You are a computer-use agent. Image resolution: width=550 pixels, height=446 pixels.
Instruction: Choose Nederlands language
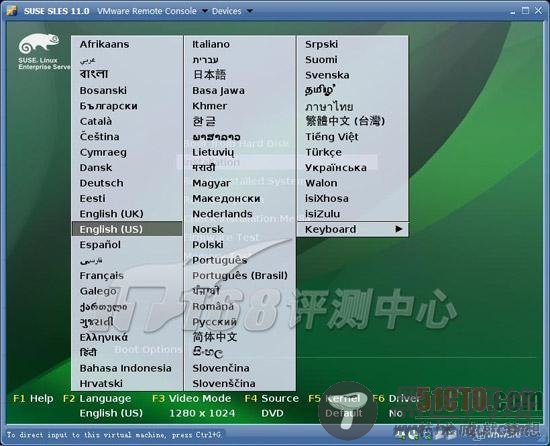pos(222,214)
